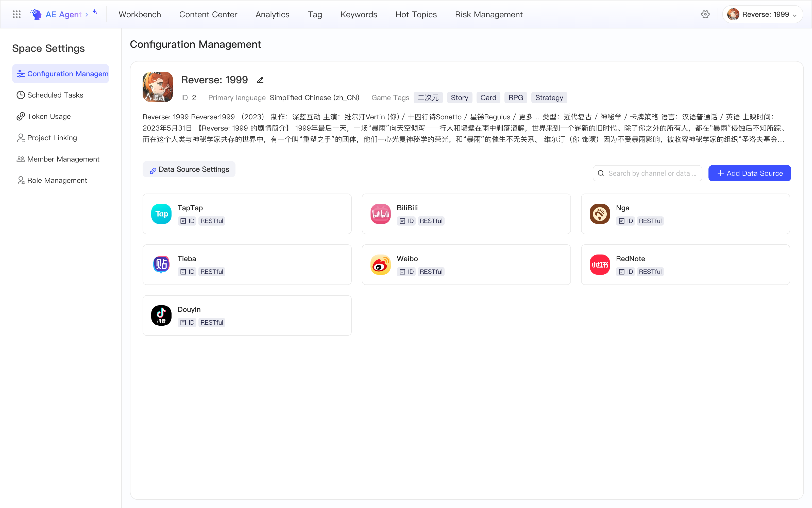The image size is (812, 508).
Task: Expand the Reverse: 1999 space switcher dropdown
Action: pyautogui.click(x=762, y=14)
